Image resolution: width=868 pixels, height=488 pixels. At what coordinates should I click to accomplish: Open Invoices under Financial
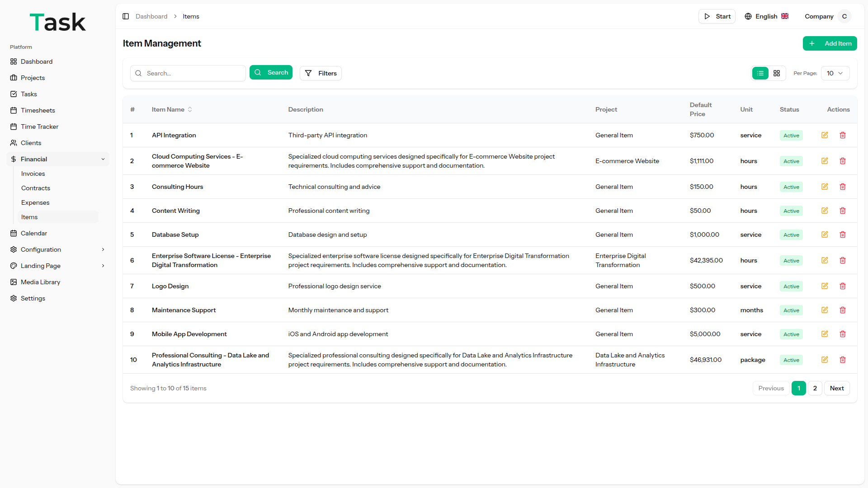33,174
